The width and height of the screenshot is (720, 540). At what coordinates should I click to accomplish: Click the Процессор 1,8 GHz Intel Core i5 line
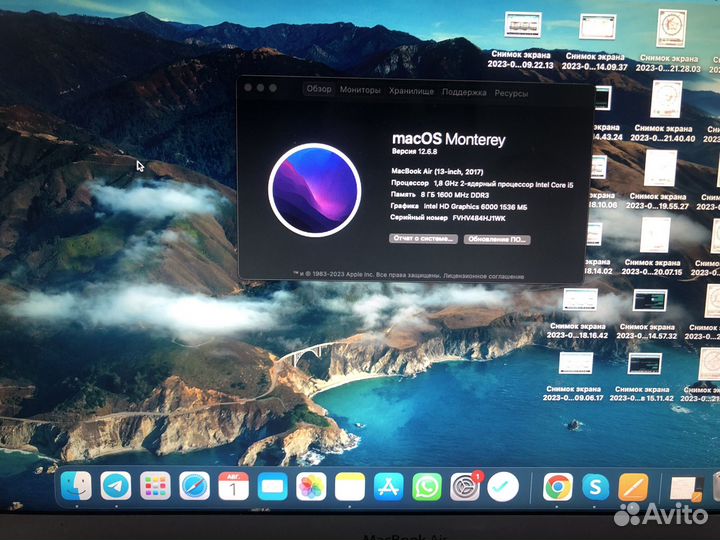pos(482,184)
